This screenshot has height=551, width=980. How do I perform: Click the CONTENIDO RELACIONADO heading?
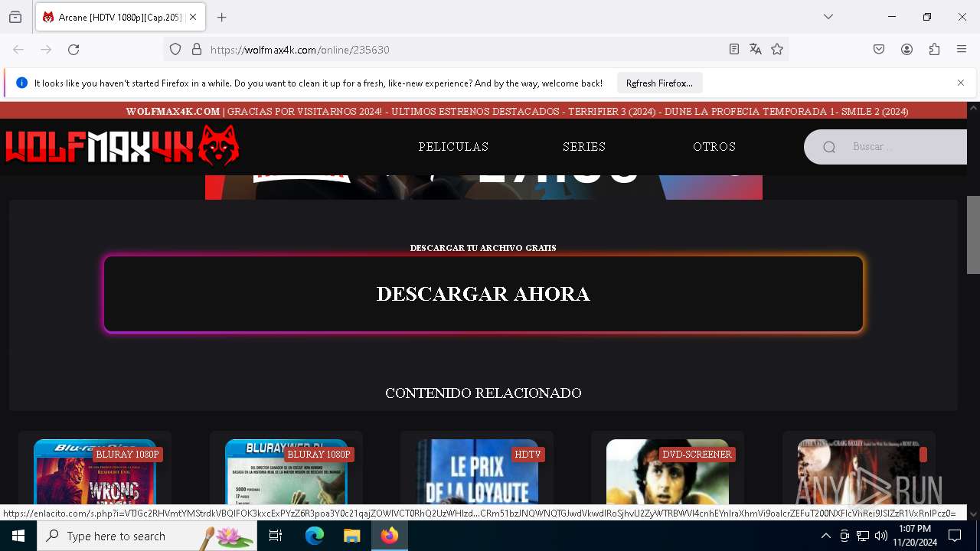483,393
